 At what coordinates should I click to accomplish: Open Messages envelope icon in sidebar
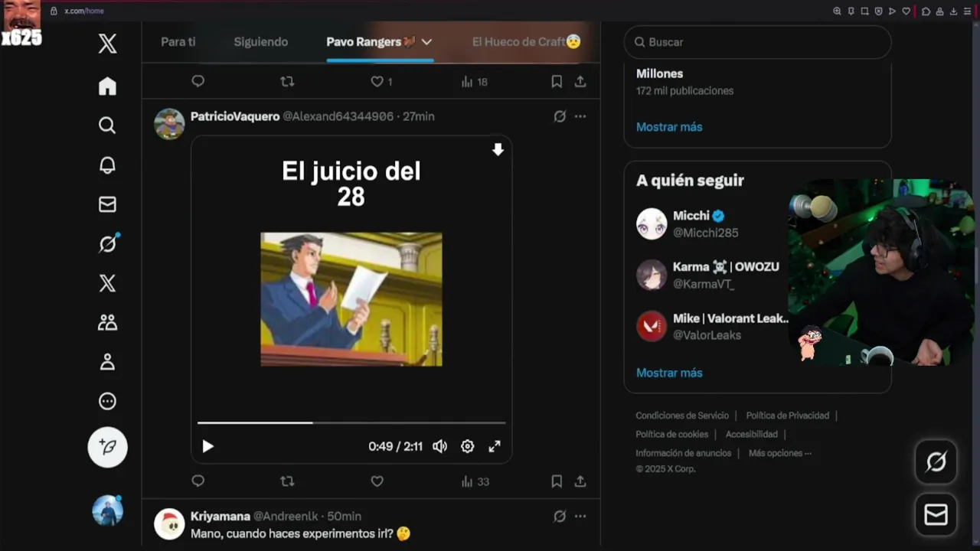click(x=107, y=204)
